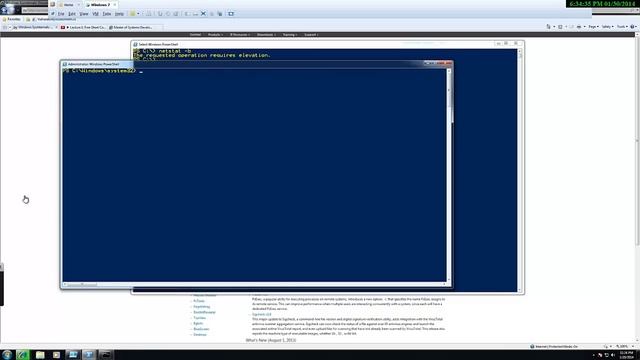
Task: Click the volume icon in system tray
Action: coord(613,355)
